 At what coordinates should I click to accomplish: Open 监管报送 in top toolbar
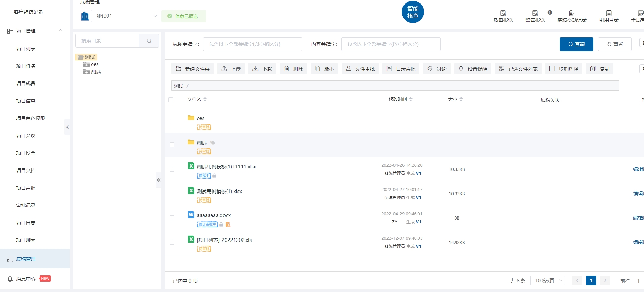535,16
